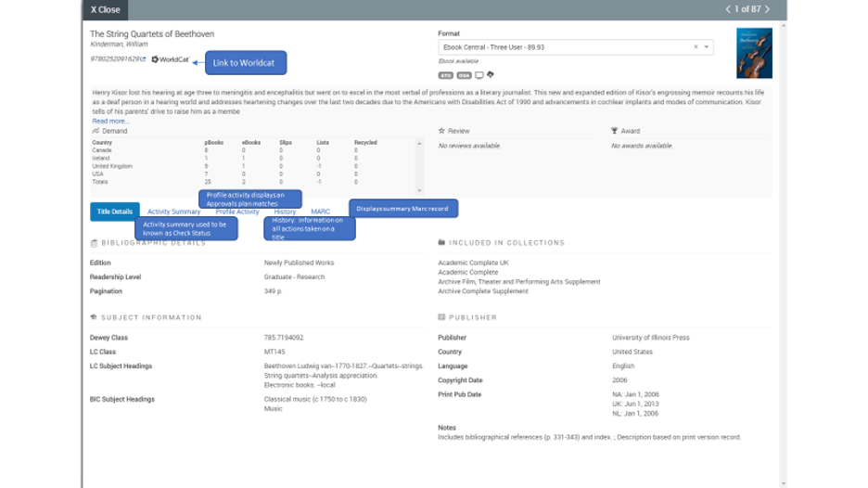Open the MARC tab
868x488 pixels.
(x=320, y=212)
